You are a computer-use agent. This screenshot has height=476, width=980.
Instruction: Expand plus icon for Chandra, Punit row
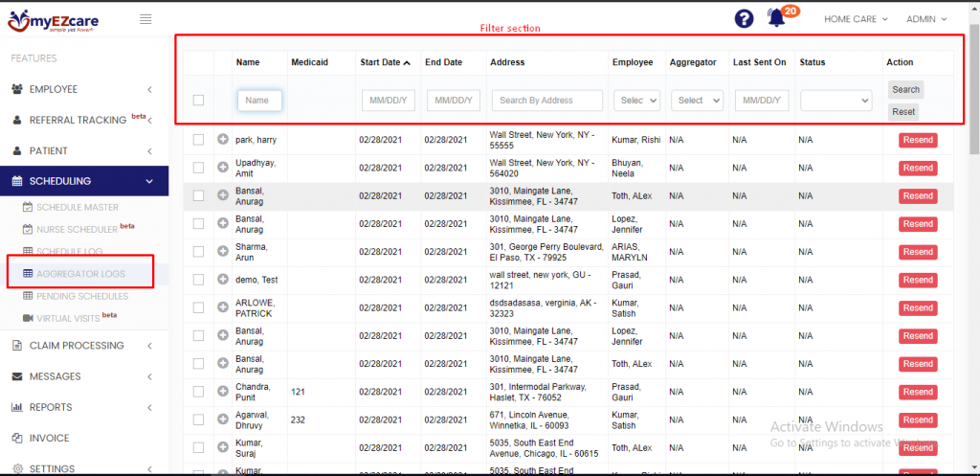click(x=222, y=392)
